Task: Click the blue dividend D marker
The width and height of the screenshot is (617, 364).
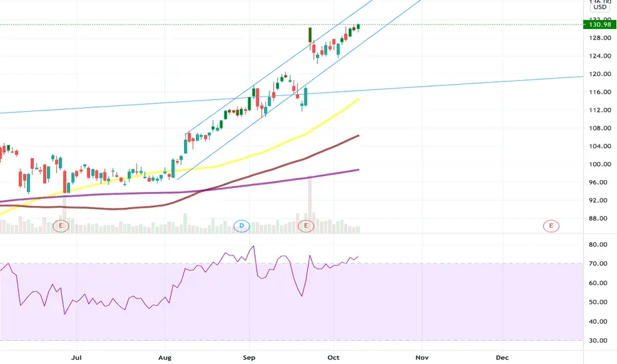Action: [x=242, y=226]
